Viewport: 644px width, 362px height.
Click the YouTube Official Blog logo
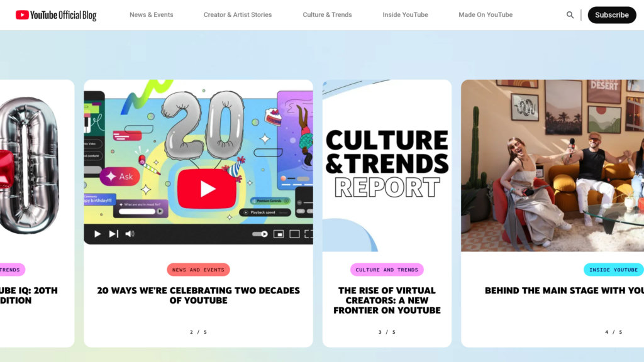[x=56, y=15]
